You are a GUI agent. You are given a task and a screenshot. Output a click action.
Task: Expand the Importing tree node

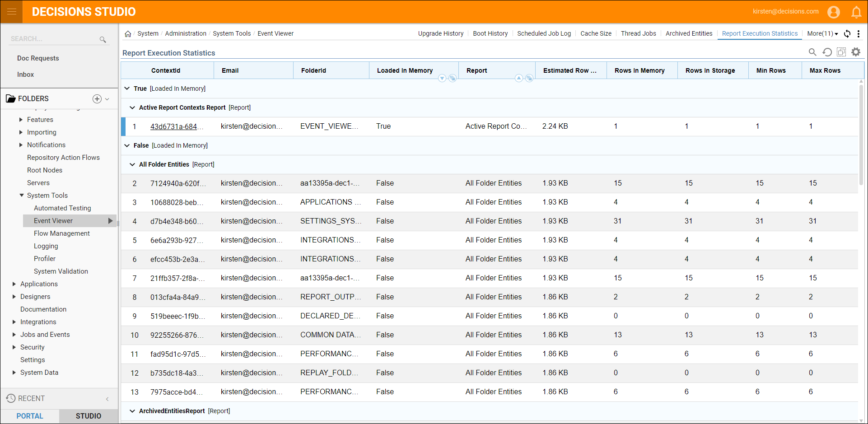(x=21, y=132)
